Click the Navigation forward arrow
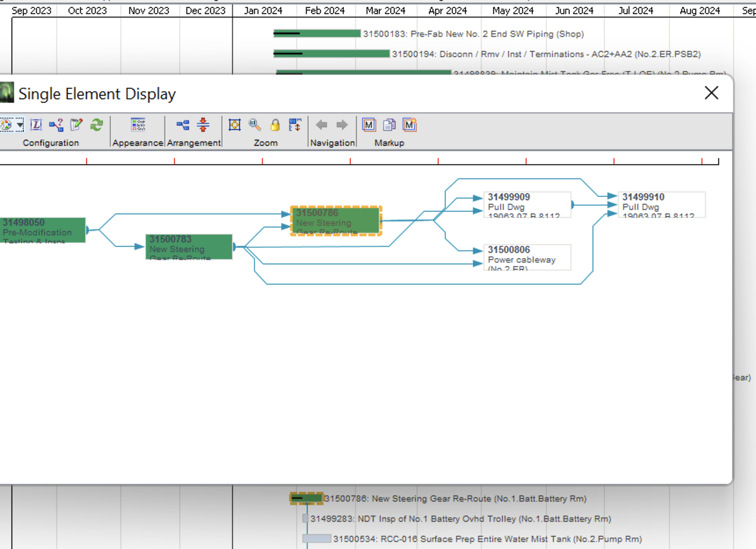Screen dimensions: 756x549 pyautogui.click(x=342, y=125)
